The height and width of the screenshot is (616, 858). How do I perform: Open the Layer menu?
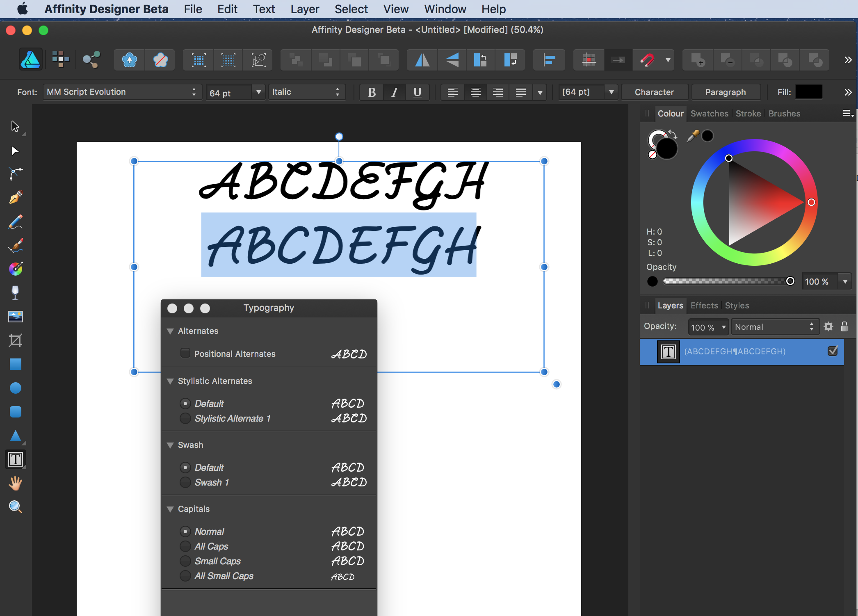305,9
